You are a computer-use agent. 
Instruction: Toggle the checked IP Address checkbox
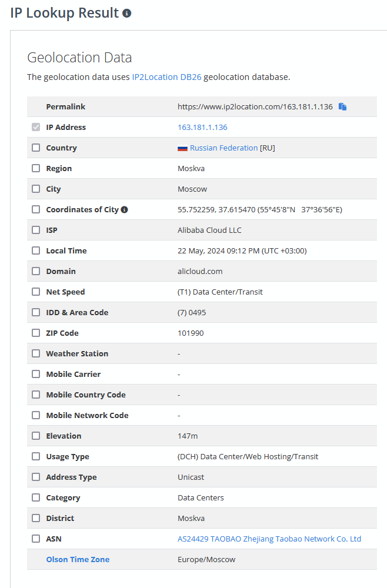36,128
